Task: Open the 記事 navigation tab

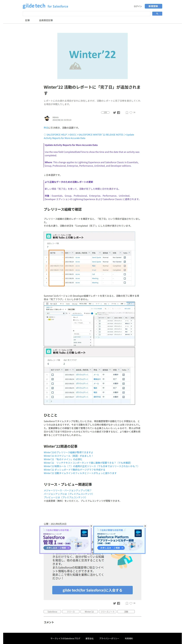Action: coord(28,20)
